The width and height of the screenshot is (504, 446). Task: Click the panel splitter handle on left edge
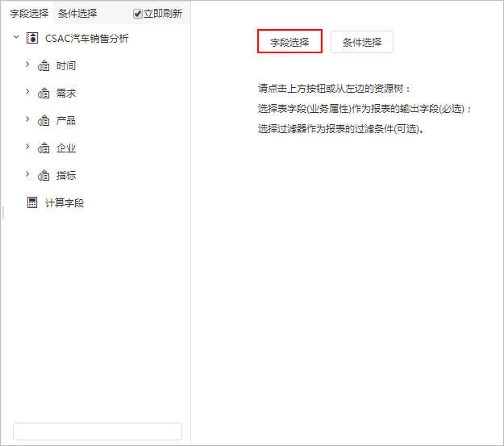3,213
